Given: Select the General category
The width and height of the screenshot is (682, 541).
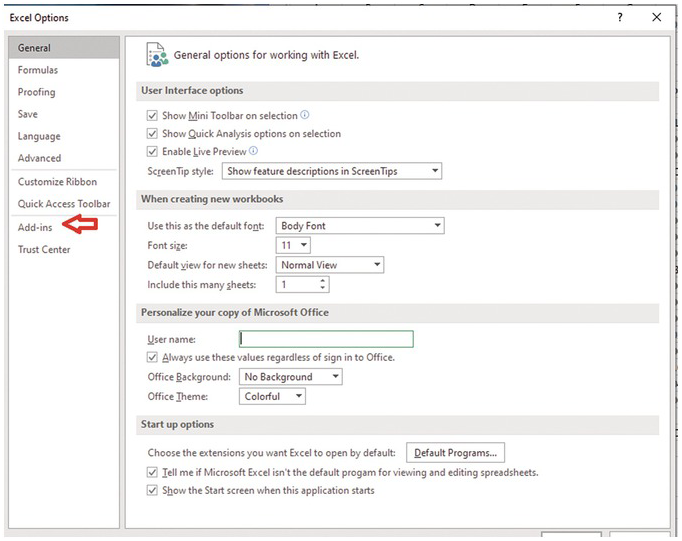Looking at the screenshot, I should click(64, 48).
